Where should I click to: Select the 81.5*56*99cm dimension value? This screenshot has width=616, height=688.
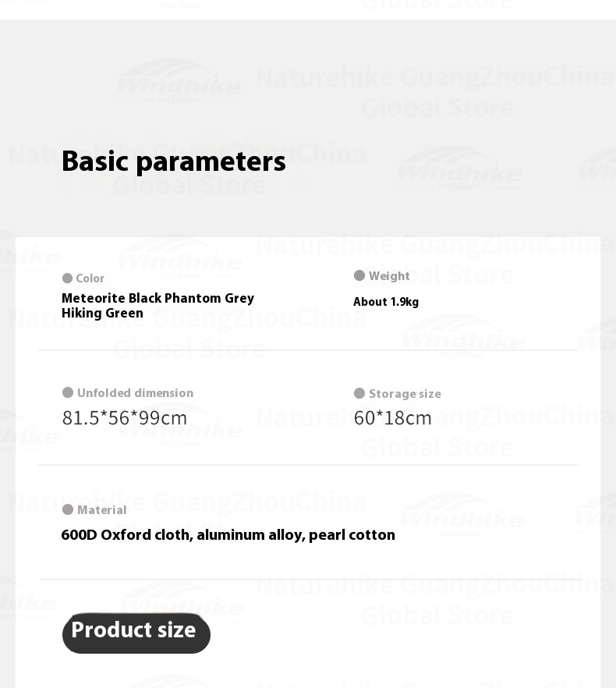pyautogui.click(x=125, y=418)
